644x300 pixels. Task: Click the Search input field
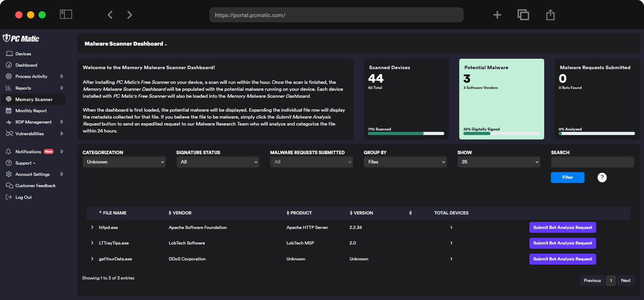click(x=592, y=162)
